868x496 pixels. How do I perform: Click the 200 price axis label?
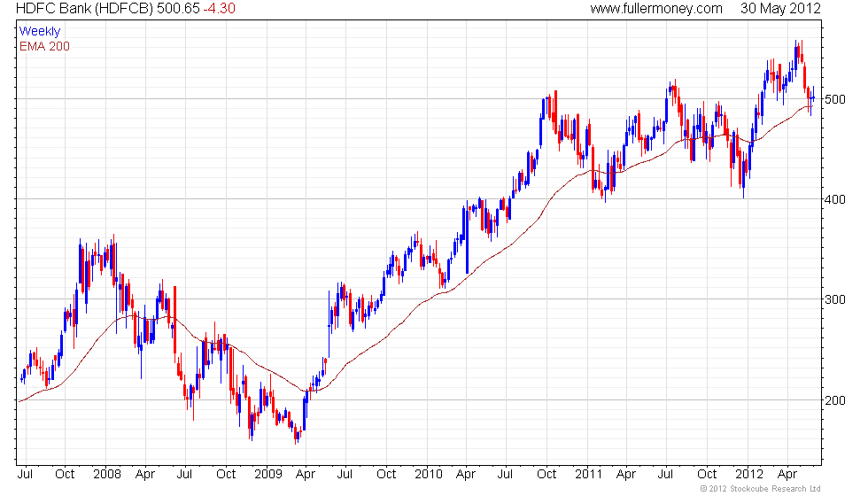pos(835,400)
